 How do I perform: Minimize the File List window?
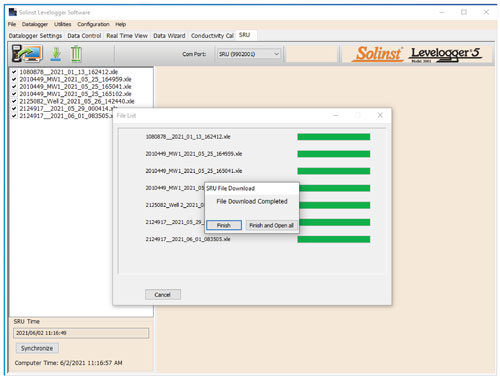pyautogui.click(x=336, y=115)
